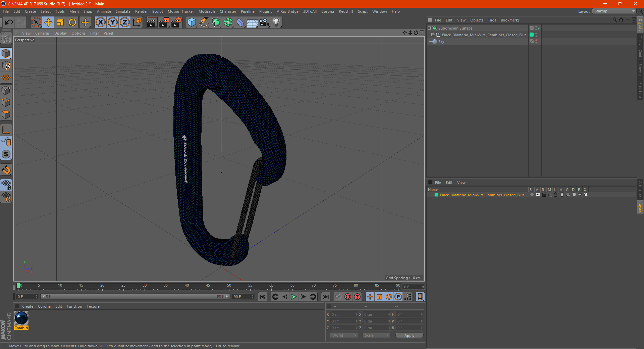Open the Scale mode dropdown
644x349 pixels.
376,335
